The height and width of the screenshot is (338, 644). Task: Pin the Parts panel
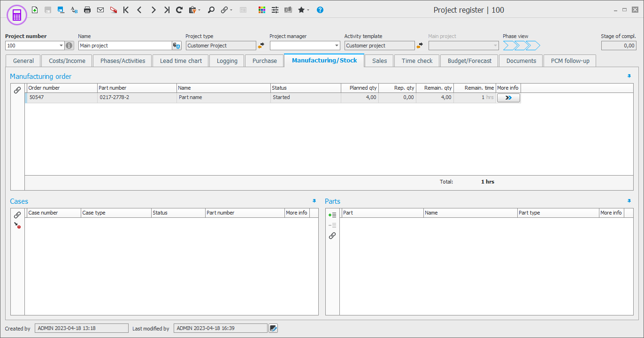pos(629,201)
